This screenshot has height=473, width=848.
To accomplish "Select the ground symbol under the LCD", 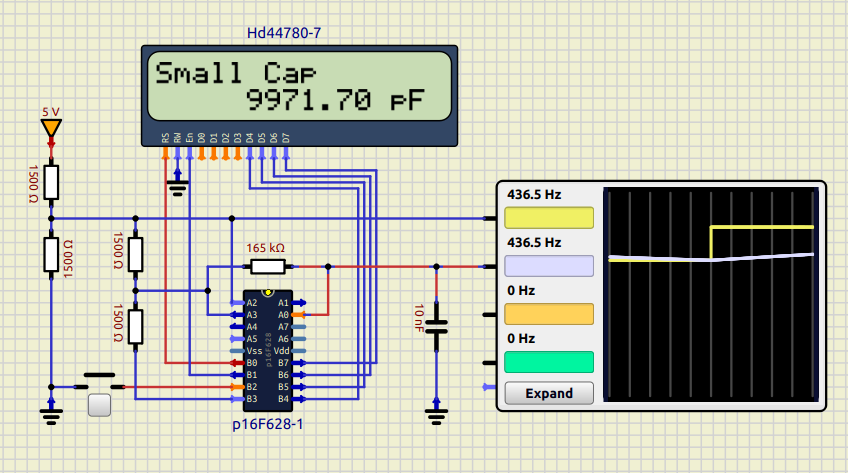I will pos(177,184).
